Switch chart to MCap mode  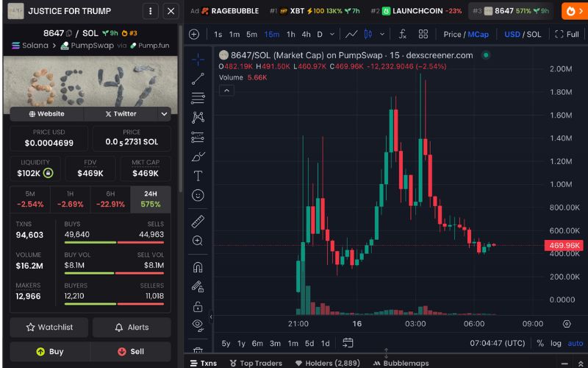[478, 35]
